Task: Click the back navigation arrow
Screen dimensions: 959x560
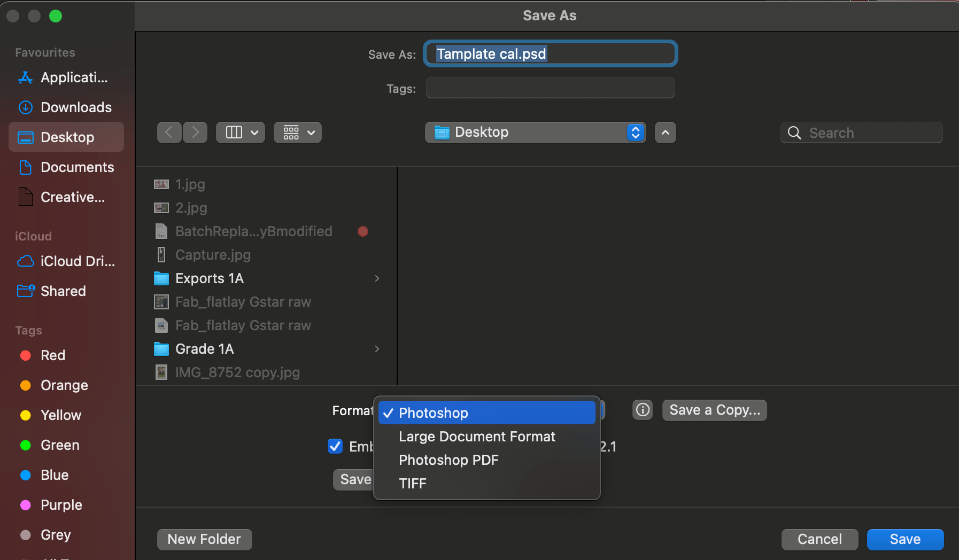Action: 169,132
